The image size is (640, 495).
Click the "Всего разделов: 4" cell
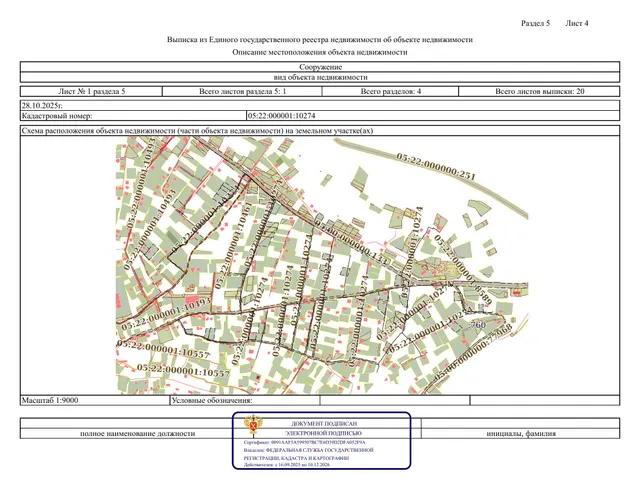tap(391, 91)
